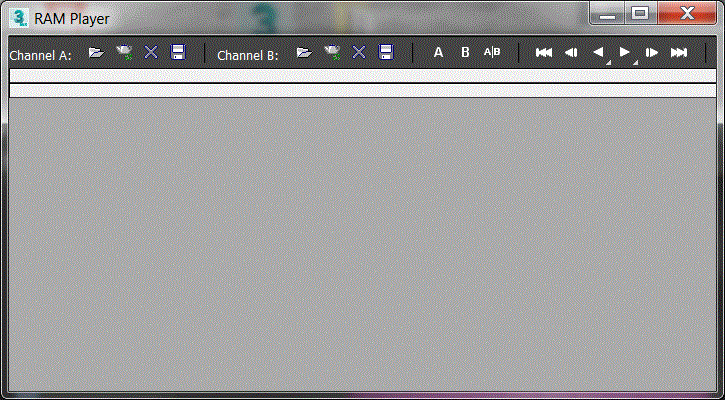This screenshot has width=725, height=400.
Task: Close Channel A with the X icon
Action: (x=151, y=52)
